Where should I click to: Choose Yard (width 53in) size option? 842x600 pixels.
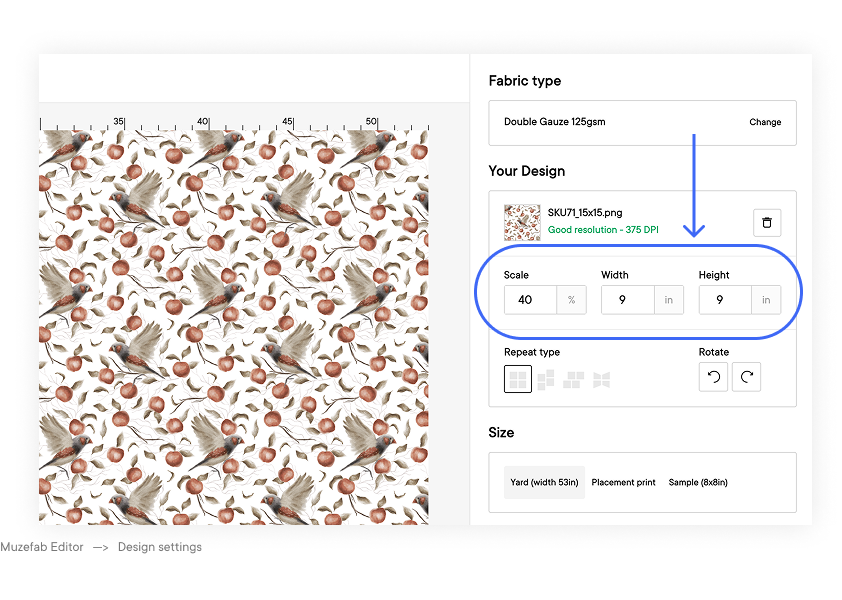pos(544,482)
